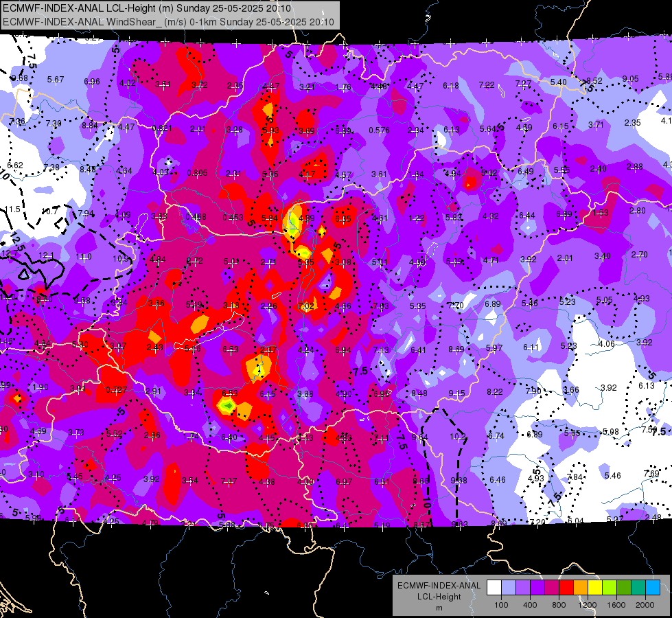Screen dimensions: 672x618
Task: Click the wind shear value 2.88
Action: point(635,166)
